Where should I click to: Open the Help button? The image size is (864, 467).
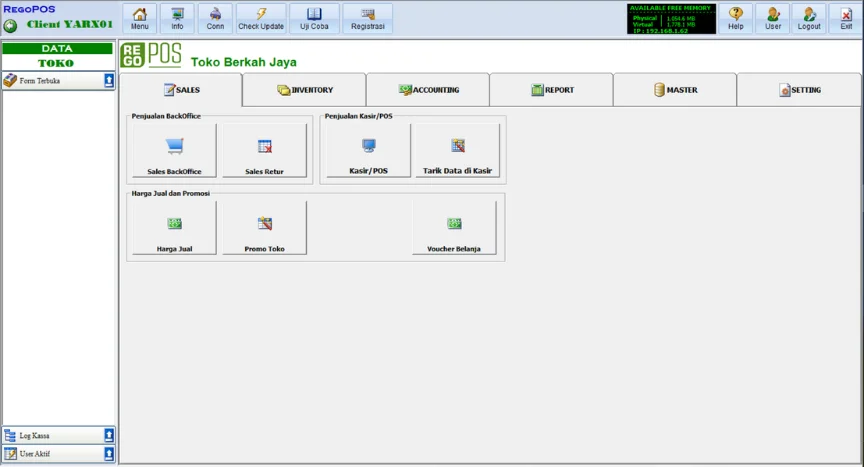coord(735,18)
